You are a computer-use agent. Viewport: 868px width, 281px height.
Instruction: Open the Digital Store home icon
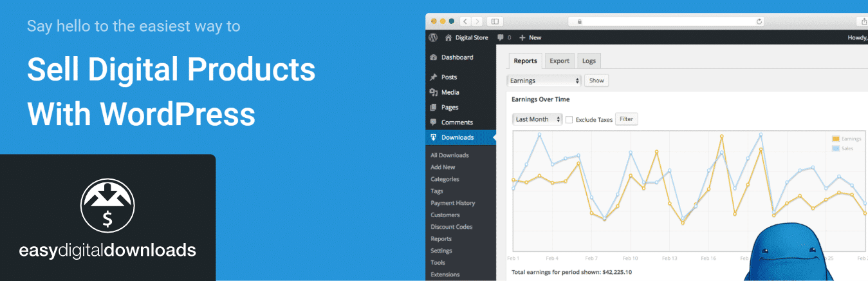point(448,38)
